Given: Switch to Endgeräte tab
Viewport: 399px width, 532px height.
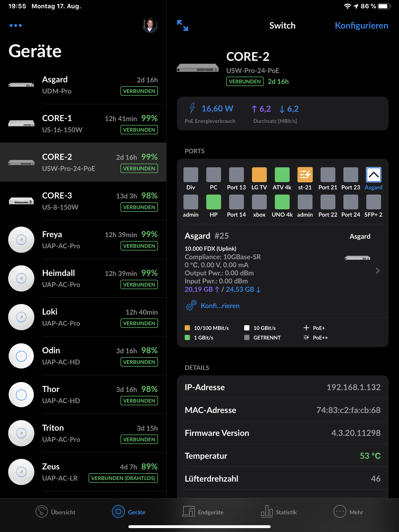Looking at the screenshot, I should click(x=203, y=512).
